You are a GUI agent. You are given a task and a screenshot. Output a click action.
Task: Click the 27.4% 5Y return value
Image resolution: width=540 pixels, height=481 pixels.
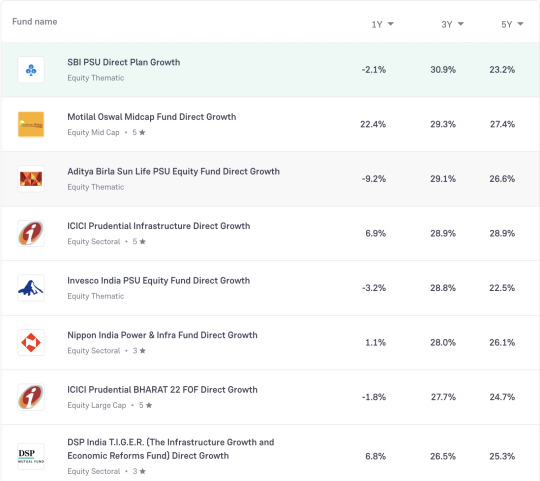[x=502, y=124]
